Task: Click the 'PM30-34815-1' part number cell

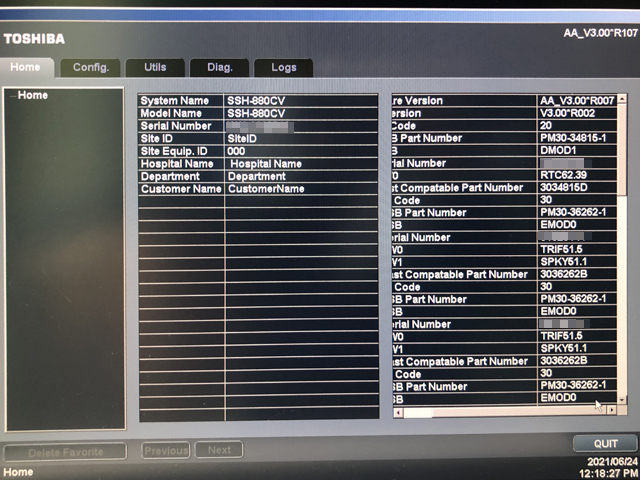Action: [577, 138]
